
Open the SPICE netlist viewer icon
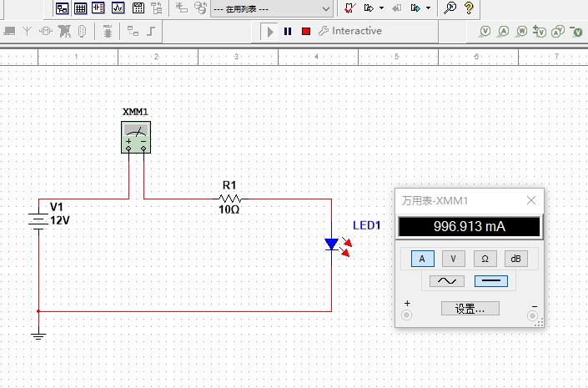(x=98, y=8)
